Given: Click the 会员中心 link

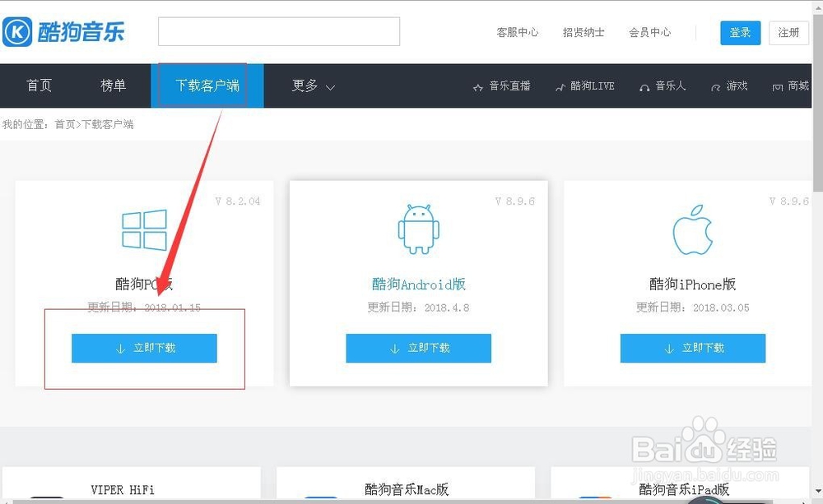Looking at the screenshot, I should tap(650, 33).
